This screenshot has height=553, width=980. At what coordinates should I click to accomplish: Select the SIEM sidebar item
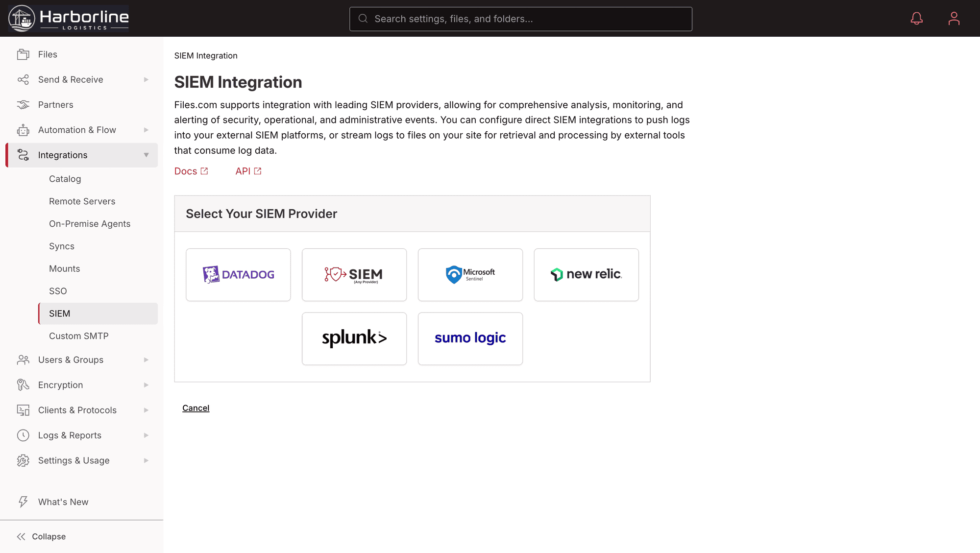click(98, 313)
